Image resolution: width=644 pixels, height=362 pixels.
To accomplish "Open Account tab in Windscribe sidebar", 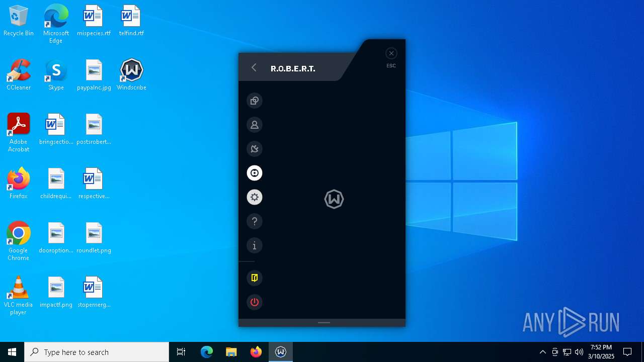I will pos(255,125).
